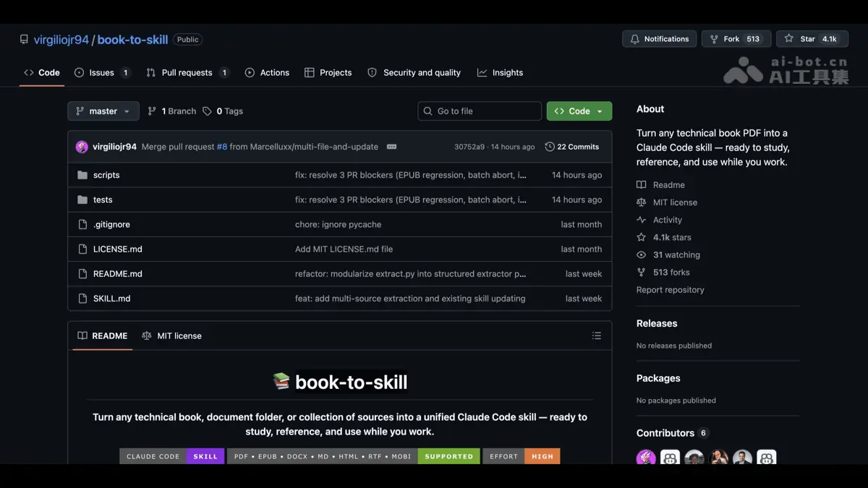Viewport: 868px width, 488px height.
Task: Open the .gitignore file
Action: [111, 224]
